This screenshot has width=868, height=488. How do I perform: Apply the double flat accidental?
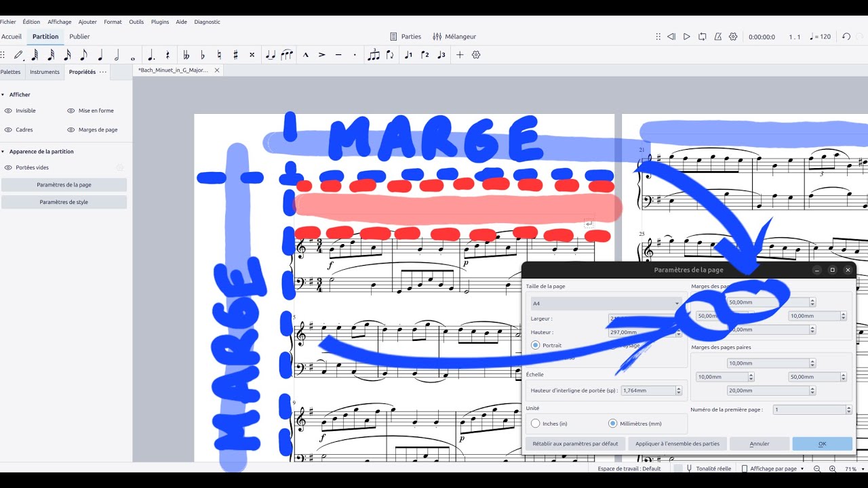(186, 55)
